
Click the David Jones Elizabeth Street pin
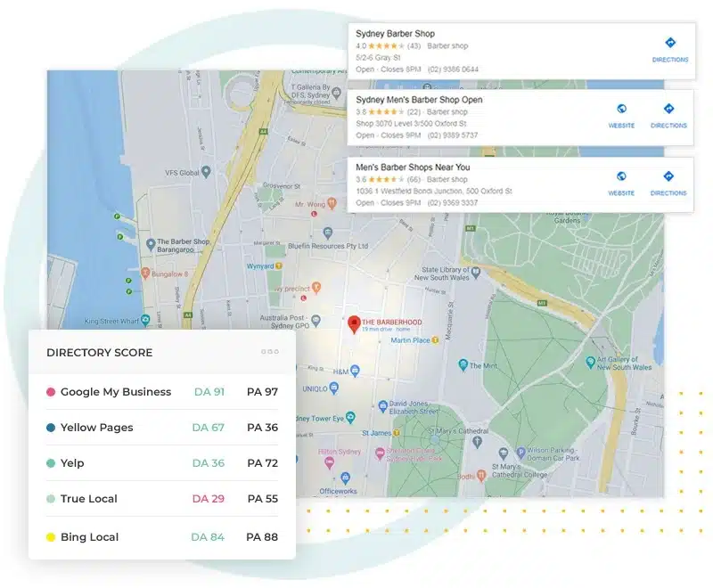pyautogui.click(x=383, y=405)
